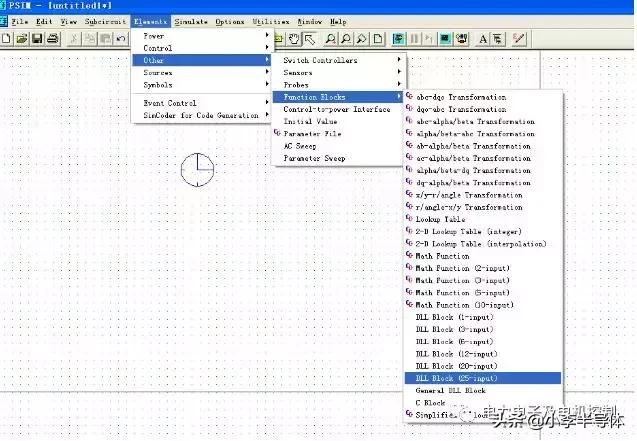The height and width of the screenshot is (441, 637).
Task: Click the Paste toolbar icon
Action: click(x=106, y=39)
